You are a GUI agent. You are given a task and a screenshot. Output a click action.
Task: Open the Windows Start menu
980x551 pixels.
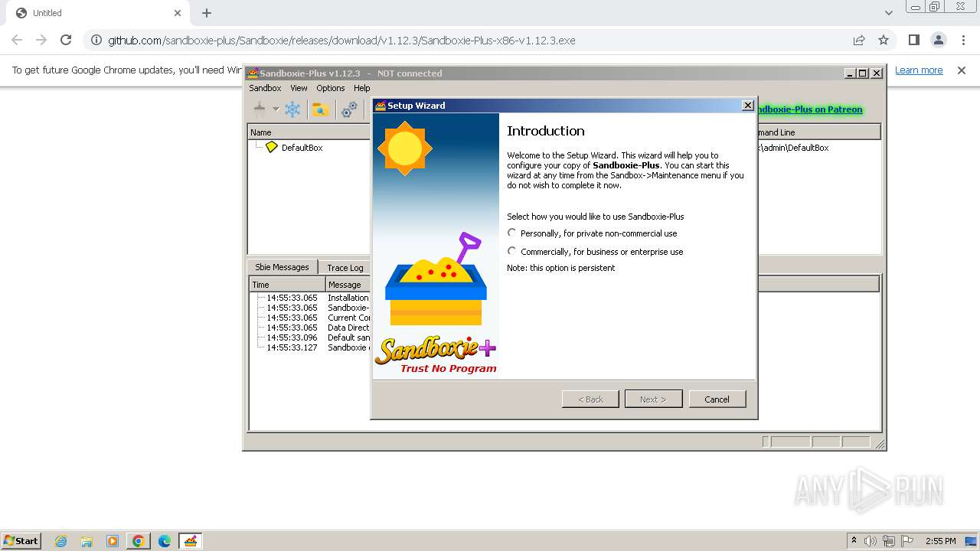pyautogui.click(x=21, y=540)
